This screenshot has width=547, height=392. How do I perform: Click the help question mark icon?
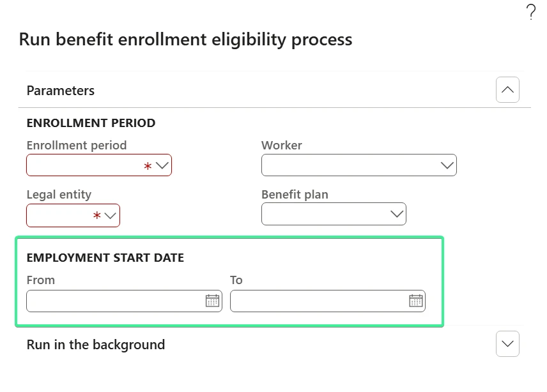pyautogui.click(x=531, y=12)
